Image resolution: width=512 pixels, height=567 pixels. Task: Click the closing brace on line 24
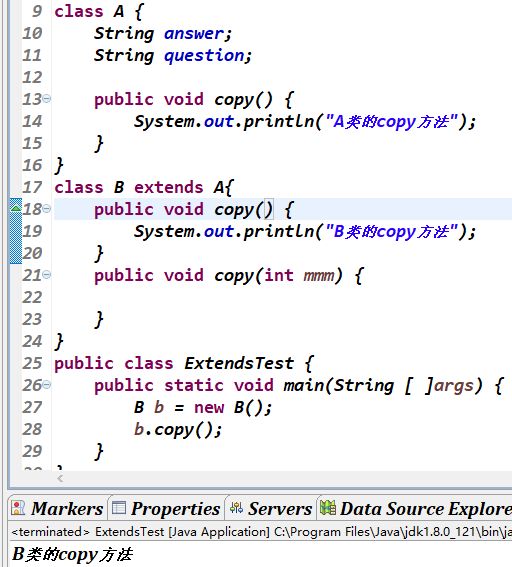click(x=59, y=341)
